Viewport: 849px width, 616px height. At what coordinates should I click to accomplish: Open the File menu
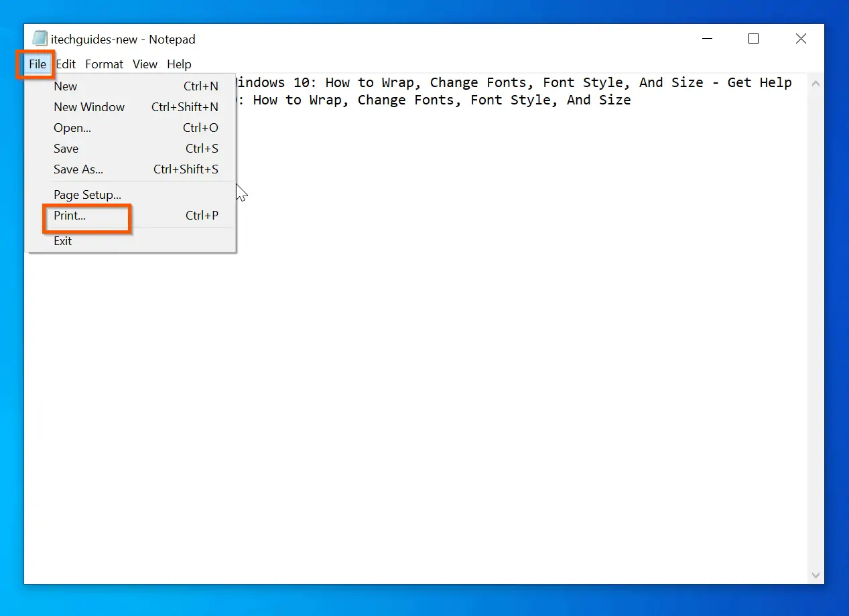click(x=38, y=64)
